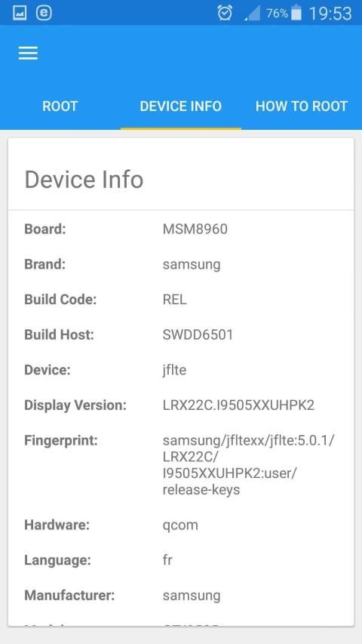Tap the 19:53 clock in status bar
The width and height of the screenshot is (362, 644).
[330, 14]
